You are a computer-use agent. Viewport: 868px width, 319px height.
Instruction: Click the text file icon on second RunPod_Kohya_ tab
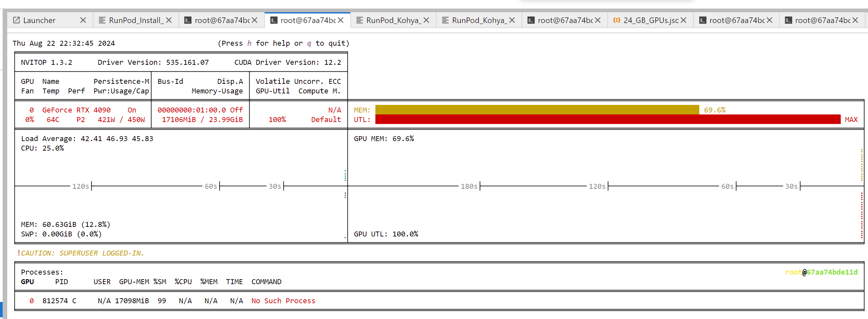[x=445, y=20]
